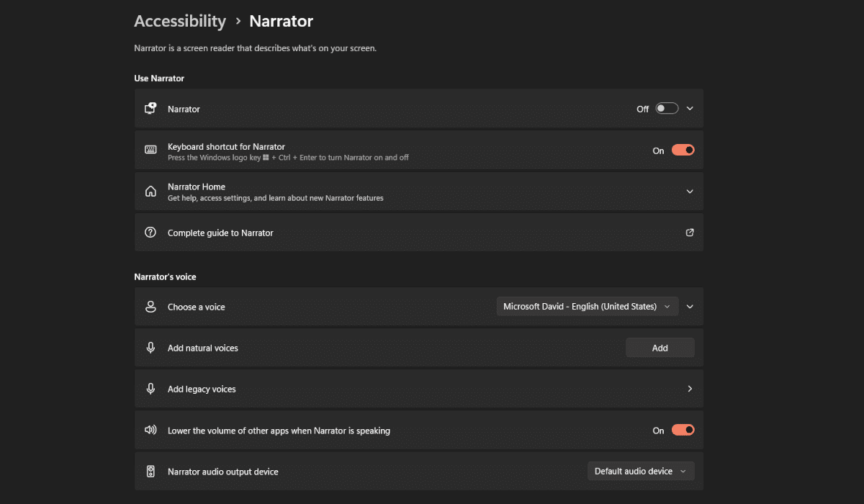Viewport: 864px width, 504px height.
Task: Click the Narrator audio output device icon
Action: click(x=150, y=472)
